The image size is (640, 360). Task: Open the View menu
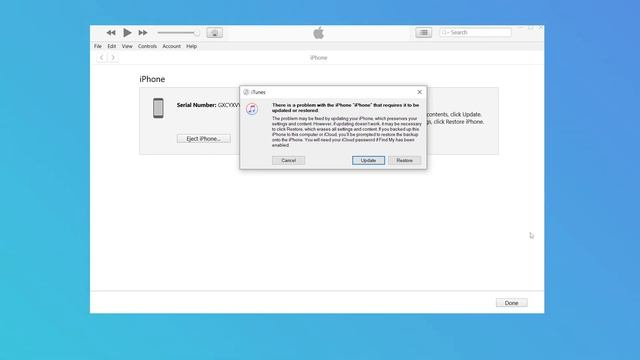(x=127, y=46)
